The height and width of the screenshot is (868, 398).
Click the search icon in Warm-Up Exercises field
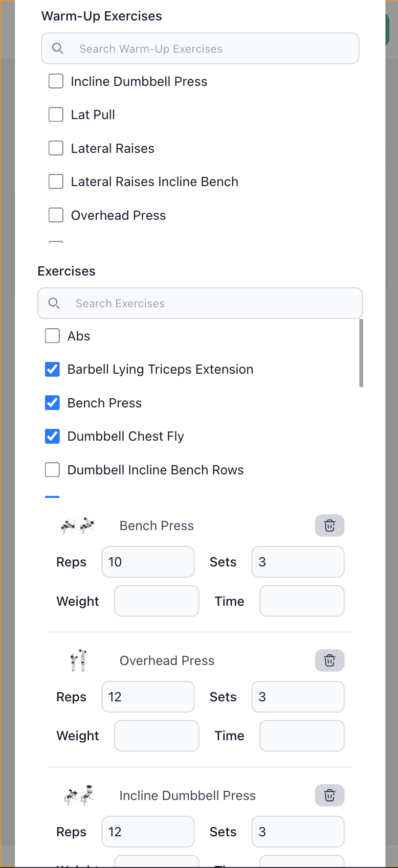tap(57, 48)
